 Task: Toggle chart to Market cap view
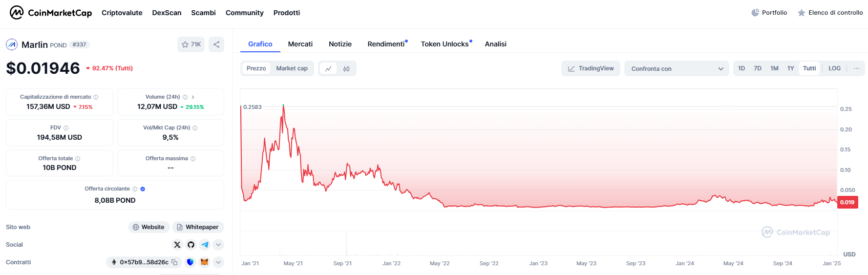[x=292, y=68]
